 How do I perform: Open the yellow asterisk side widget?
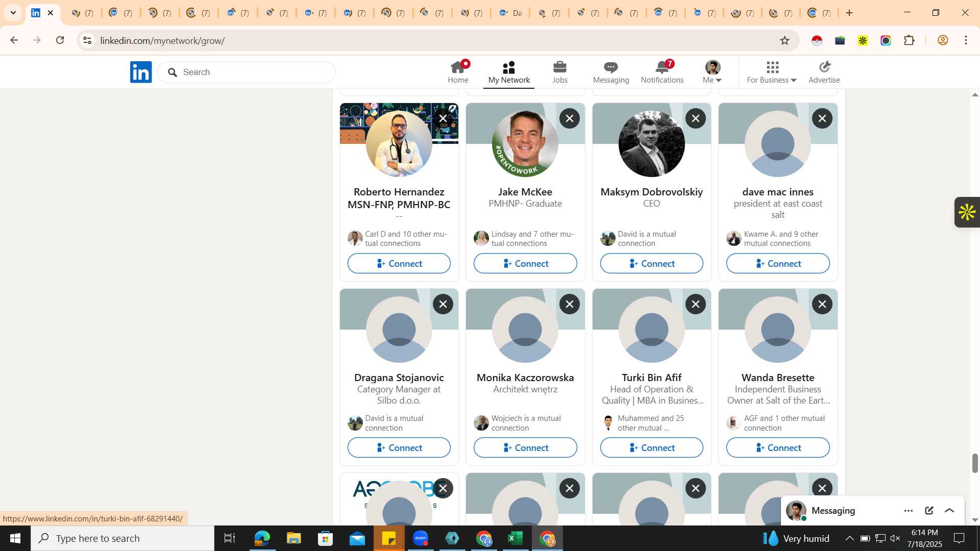point(967,212)
